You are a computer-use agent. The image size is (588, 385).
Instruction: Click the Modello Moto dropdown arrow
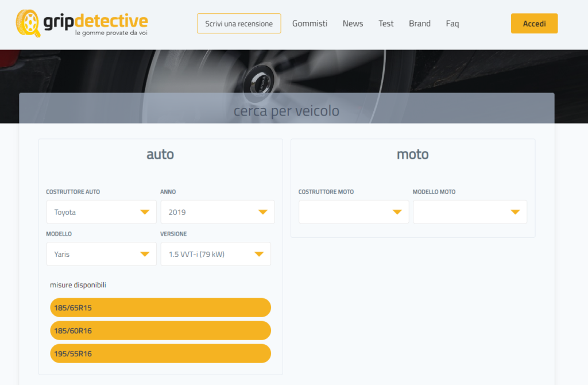coord(515,213)
